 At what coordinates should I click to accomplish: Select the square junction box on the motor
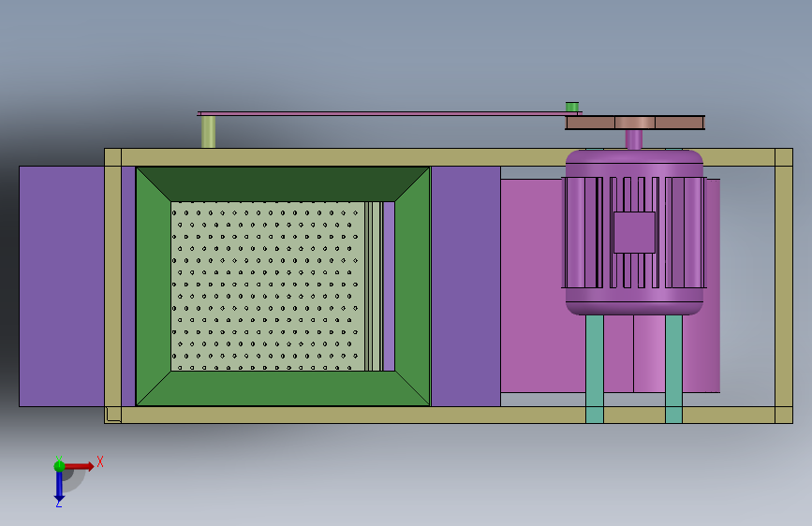pyautogui.click(x=634, y=232)
